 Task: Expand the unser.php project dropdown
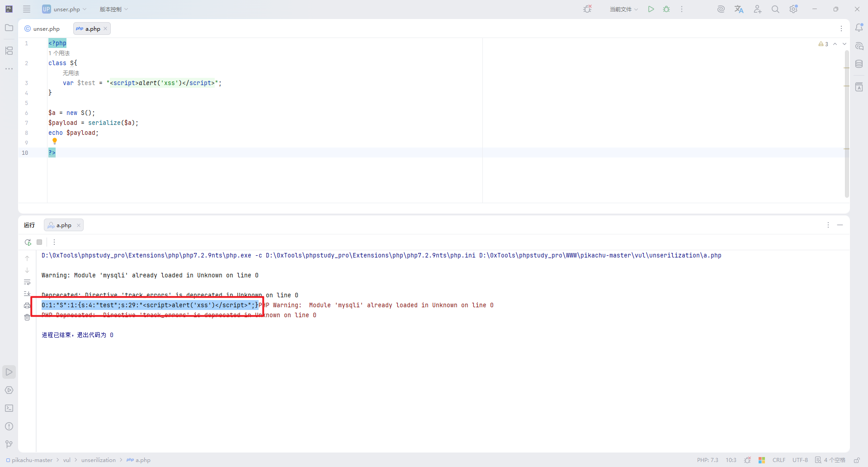pos(64,9)
